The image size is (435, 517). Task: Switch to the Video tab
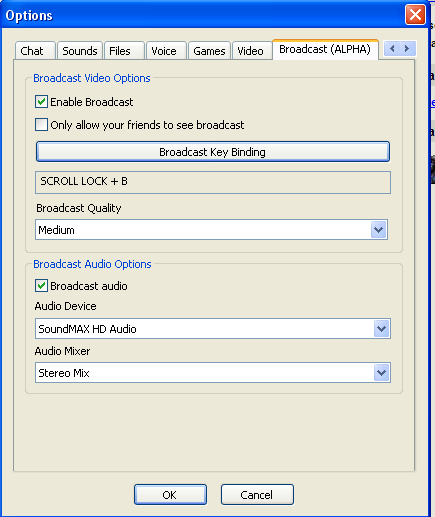(x=252, y=51)
